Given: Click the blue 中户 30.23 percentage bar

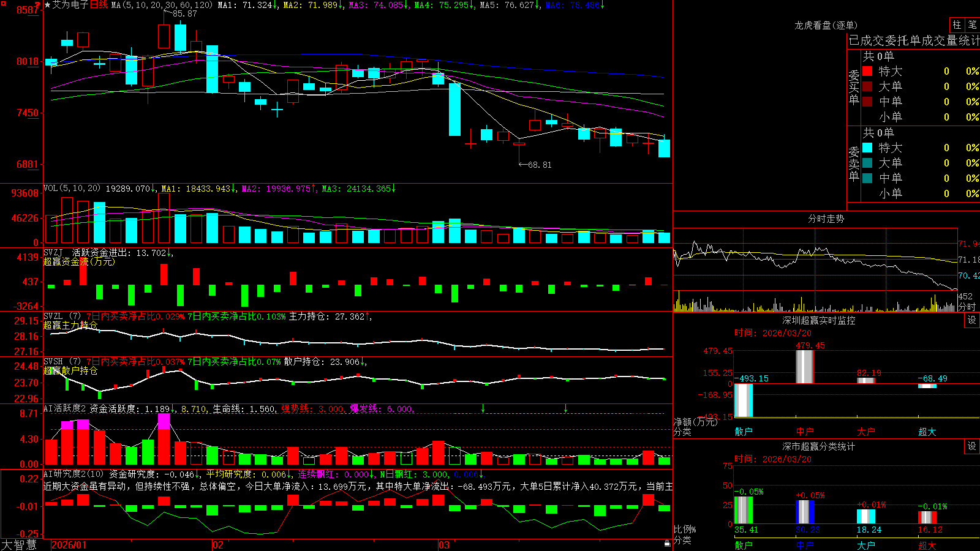Looking at the screenshot, I should pos(804,512).
